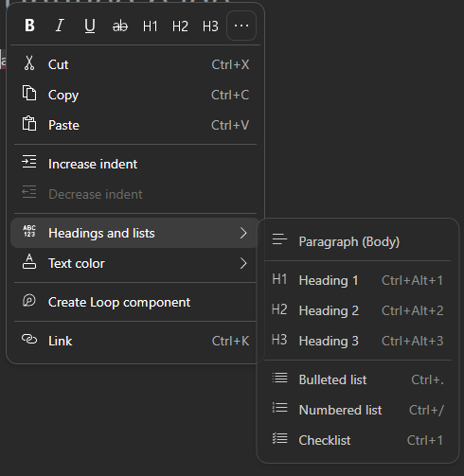The height and width of the screenshot is (476, 464).
Task: Click the Paste clipboard icon
Action: [x=29, y=123]
